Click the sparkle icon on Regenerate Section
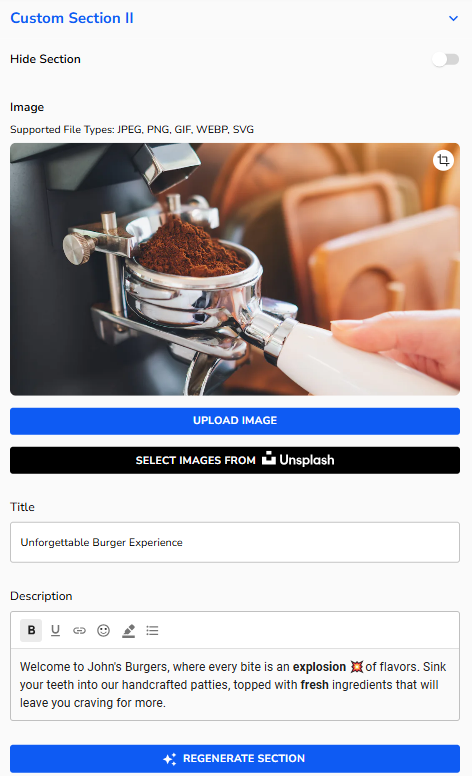This screenshot has height=776, width=472. 170,759
